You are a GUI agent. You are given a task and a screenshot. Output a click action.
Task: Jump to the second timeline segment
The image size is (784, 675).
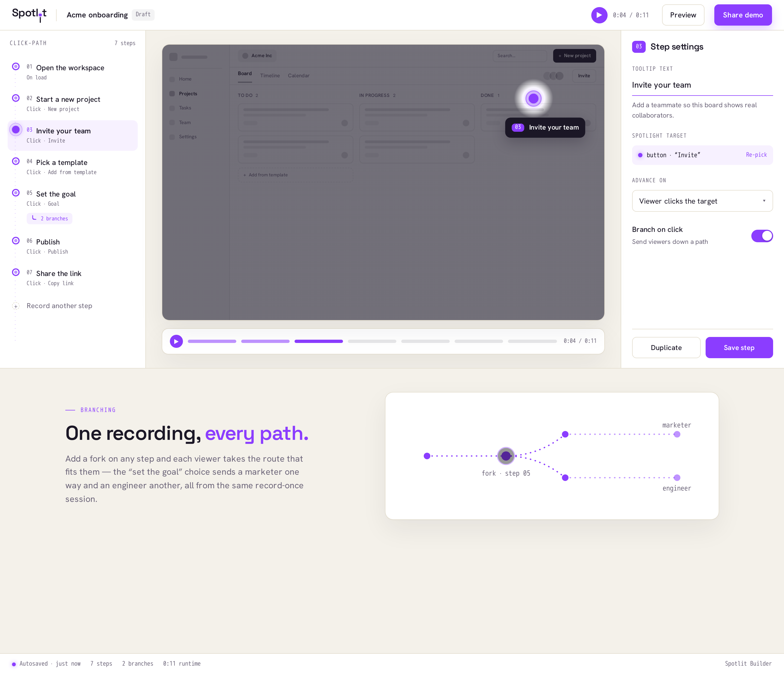click(x=265, y=341)
